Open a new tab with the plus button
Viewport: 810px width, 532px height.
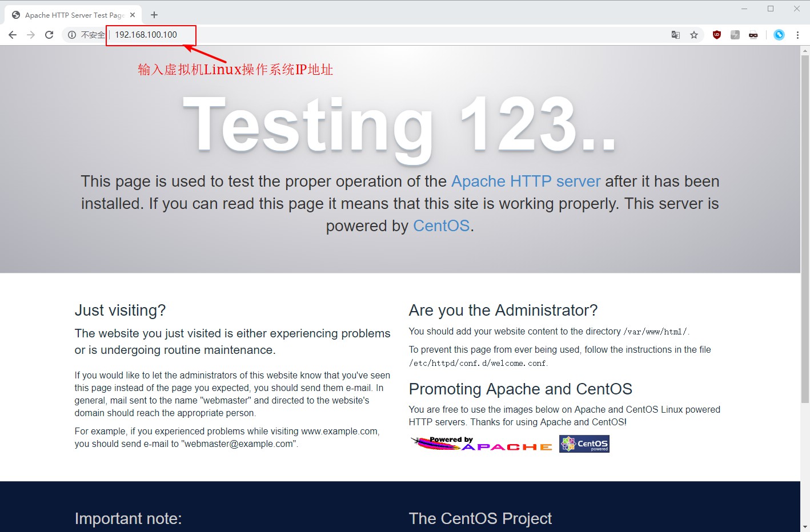(x=154, y=15)
